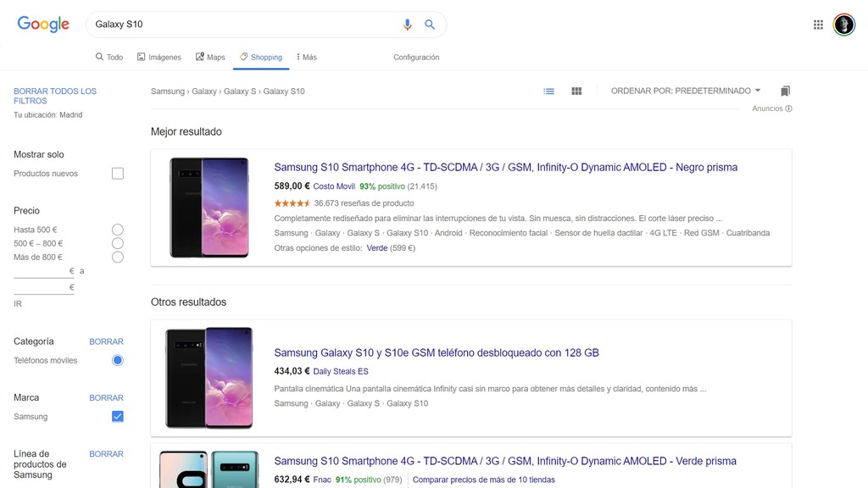Click the profile avatar picture
The width and height of the screenshot is (868, 488).
point(843,24)
